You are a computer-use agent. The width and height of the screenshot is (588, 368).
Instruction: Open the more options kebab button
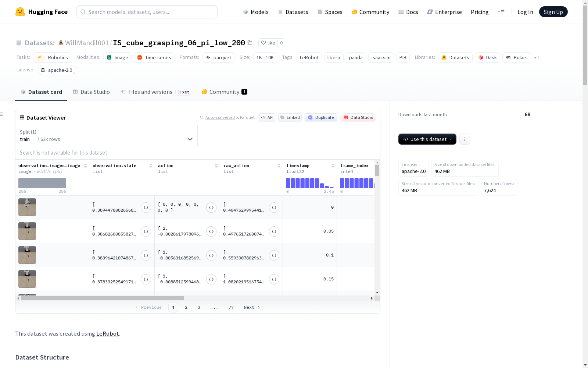pyautogui.click(x=465, y=139)
